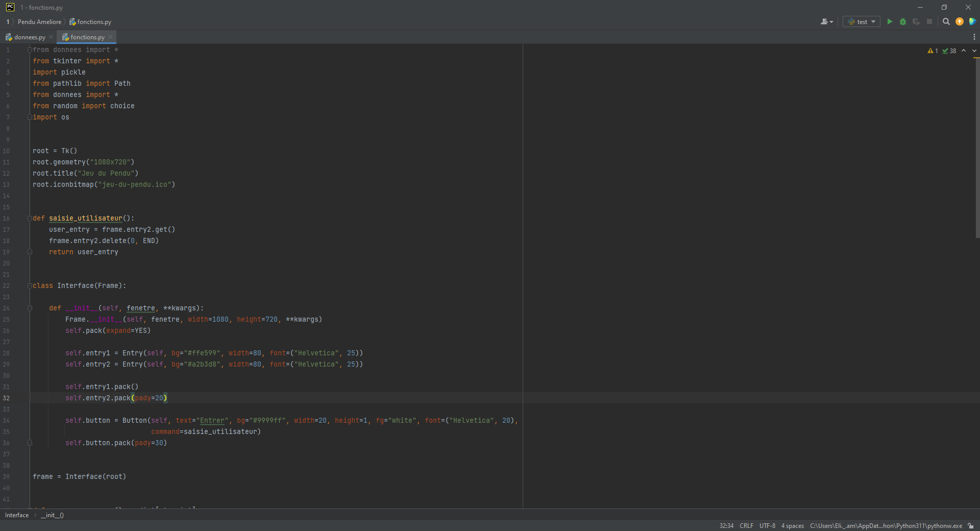Start debugging with the green bug icon
The height and width of the screenshot is (531, 980).
coord(903,21)
